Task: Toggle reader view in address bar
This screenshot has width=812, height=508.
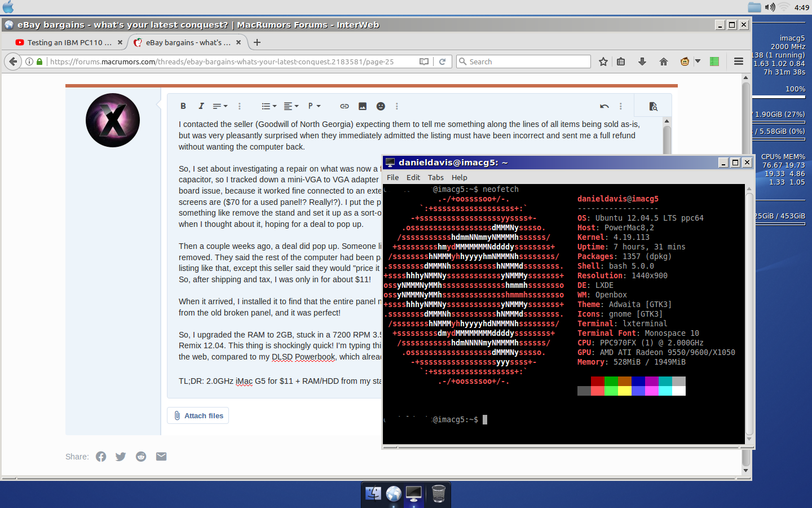Action: click(424, 62)
